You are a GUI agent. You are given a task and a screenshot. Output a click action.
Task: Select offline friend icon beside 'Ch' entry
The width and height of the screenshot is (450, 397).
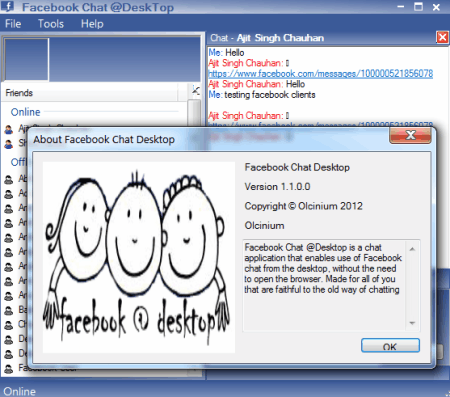(x=9, y=325)
